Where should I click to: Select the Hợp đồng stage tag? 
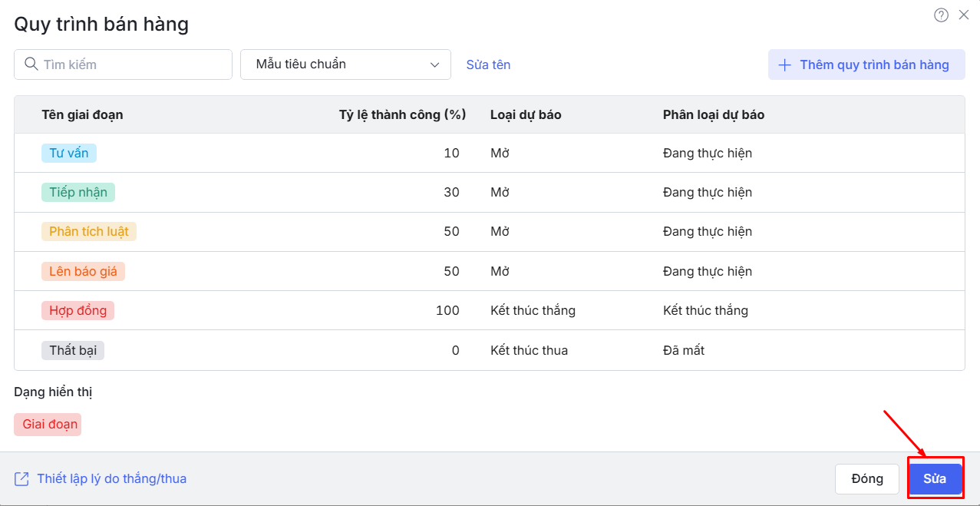(x=78, y=310)
